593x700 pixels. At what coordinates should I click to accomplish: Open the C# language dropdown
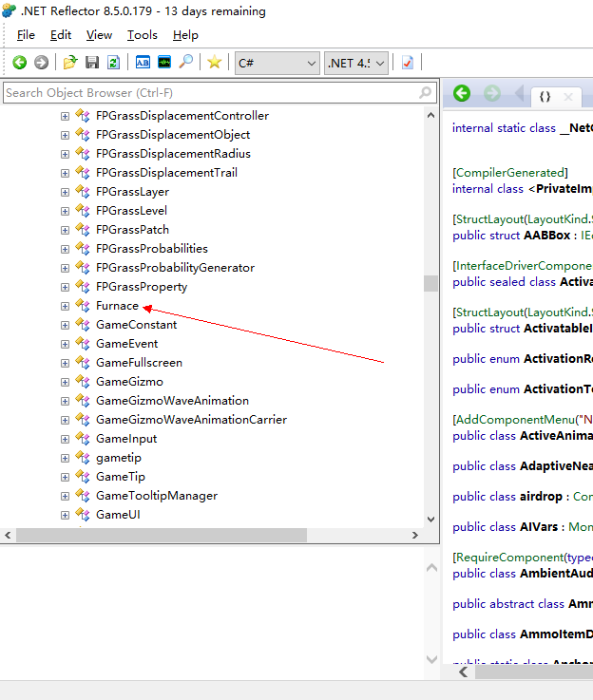click(x=277, y=63)
